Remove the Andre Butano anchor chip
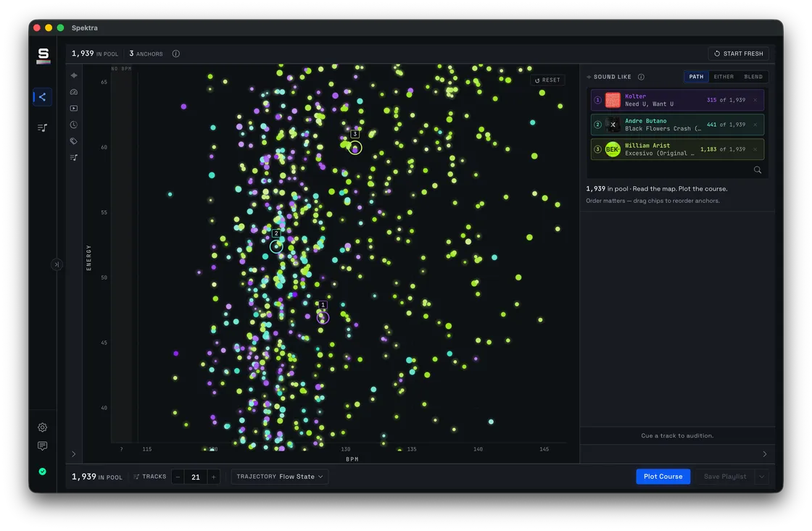The width and height of the screenshot is (812, 531). pyautogui.click(x=755, y=125)
